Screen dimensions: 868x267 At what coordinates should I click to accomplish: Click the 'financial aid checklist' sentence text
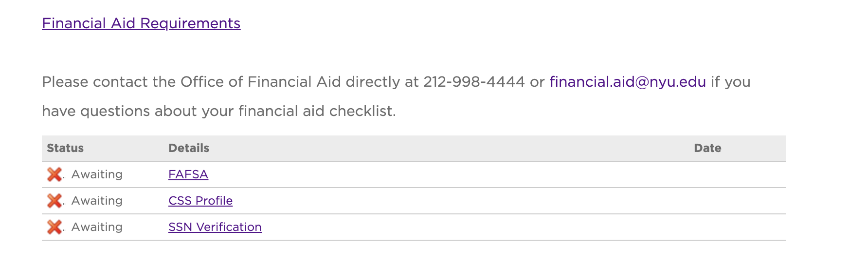(219, 111)
